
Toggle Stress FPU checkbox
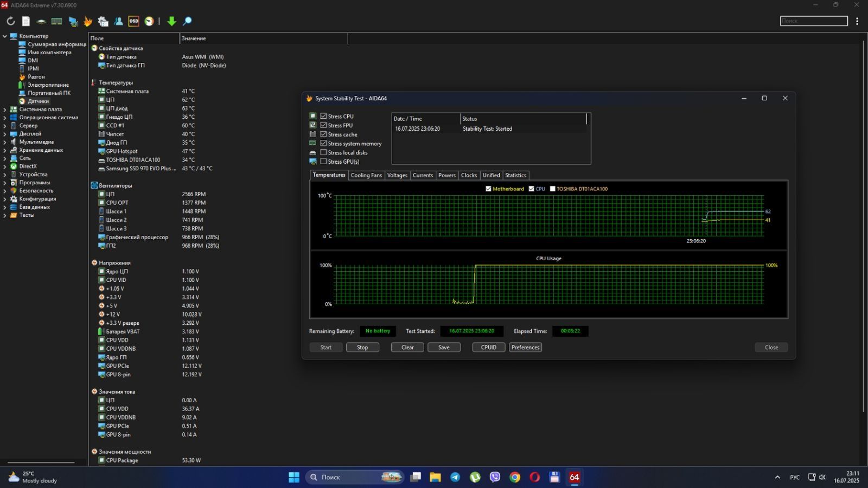tap(323, 125)
